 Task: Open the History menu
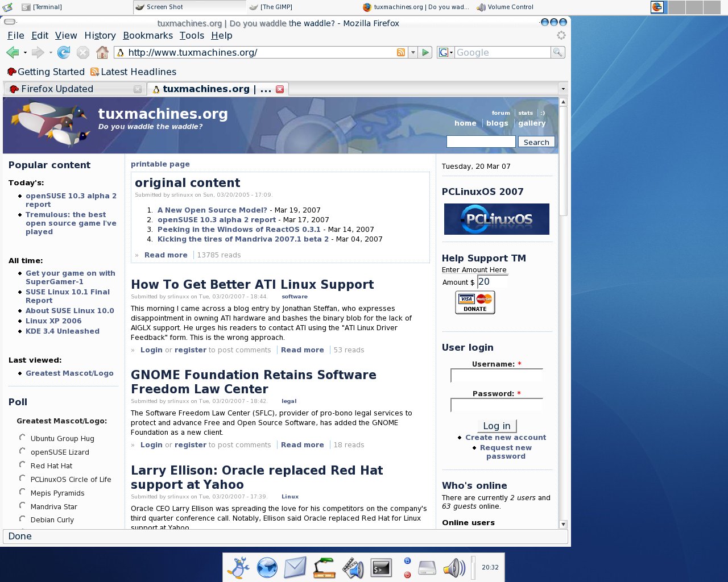click(100, 35)
